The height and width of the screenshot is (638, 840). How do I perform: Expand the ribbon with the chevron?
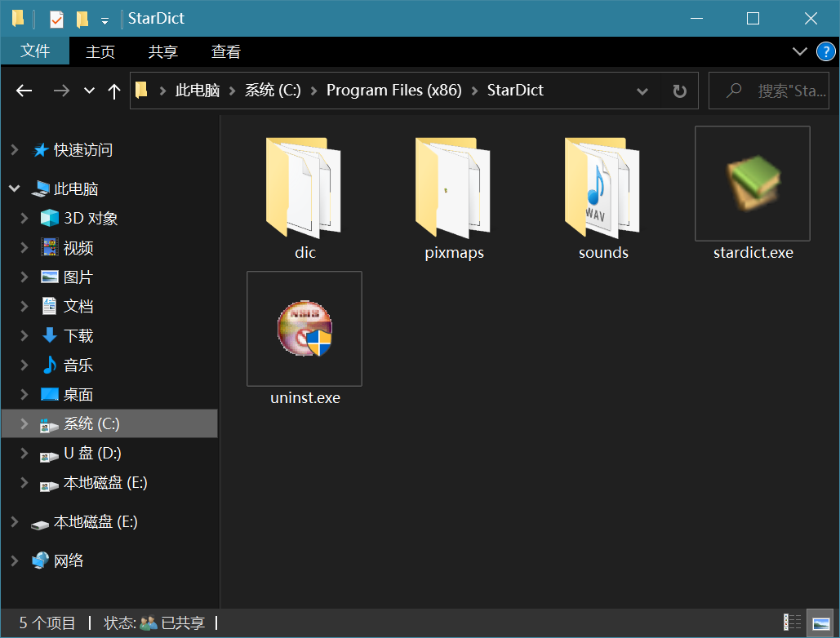[x=800, y=52]
